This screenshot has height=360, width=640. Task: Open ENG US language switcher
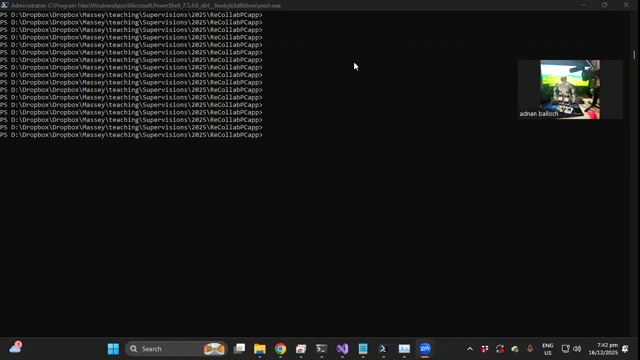(548, 349)
